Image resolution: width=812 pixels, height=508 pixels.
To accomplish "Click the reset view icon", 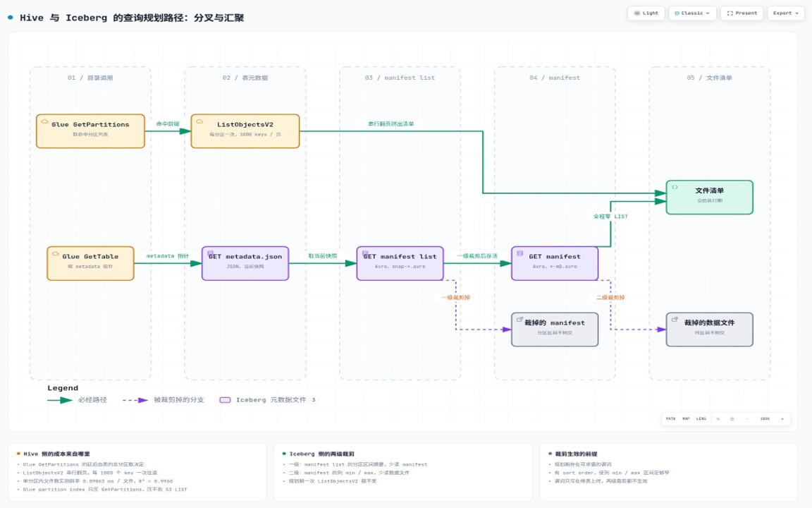I will [x=732, y=419].
